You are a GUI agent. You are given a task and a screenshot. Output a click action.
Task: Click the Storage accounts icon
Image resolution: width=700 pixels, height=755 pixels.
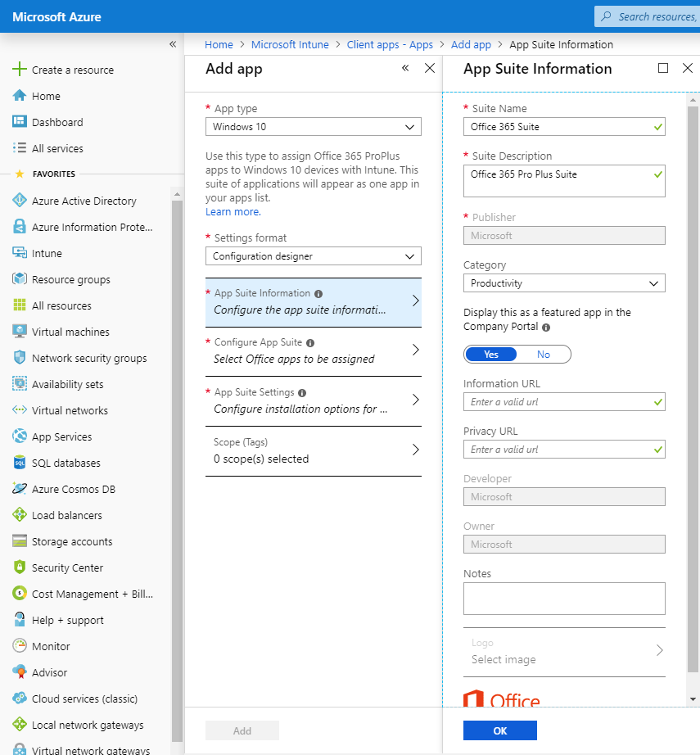[20, 540]
